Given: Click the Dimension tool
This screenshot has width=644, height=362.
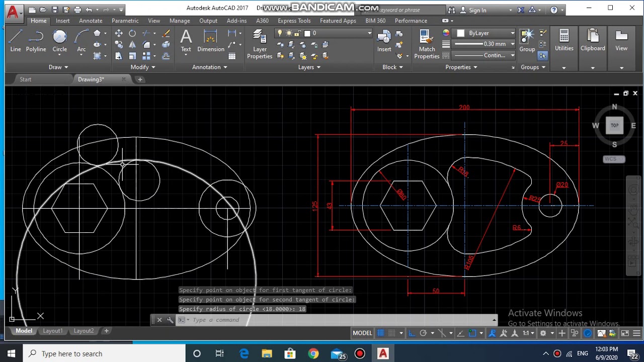Looking at the screenshot, I should [211, 41].
